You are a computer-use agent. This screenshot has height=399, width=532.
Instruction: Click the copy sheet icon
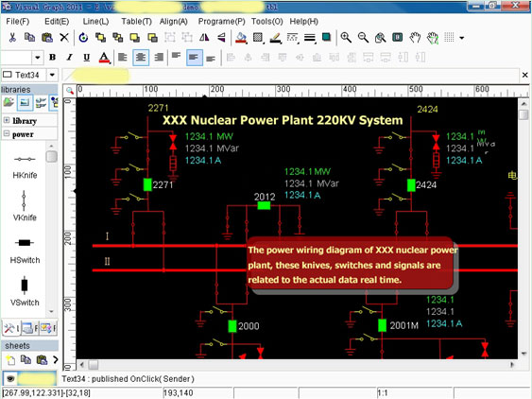[x=26, y=359]
